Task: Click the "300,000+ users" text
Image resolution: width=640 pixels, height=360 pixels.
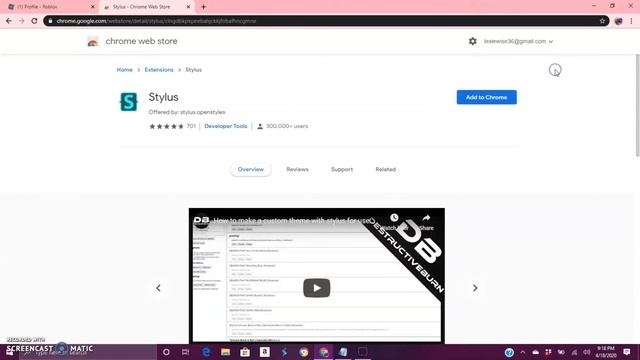Action: (x=287, y=126)
